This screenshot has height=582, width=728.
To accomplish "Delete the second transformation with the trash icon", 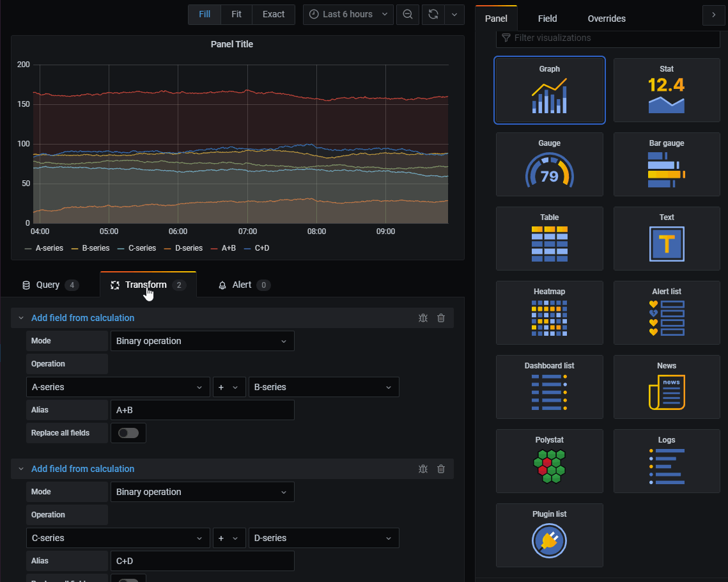I will click(441, 469).
